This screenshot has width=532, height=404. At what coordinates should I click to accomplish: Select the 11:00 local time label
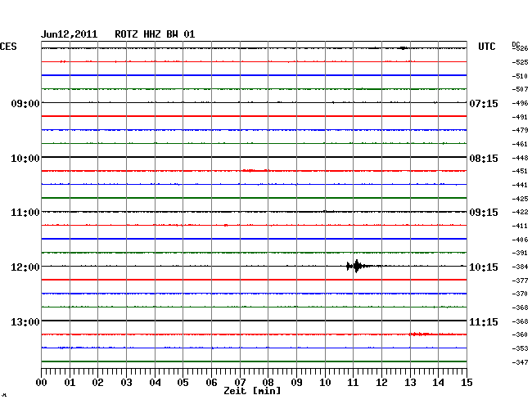[x=25, y=213]
